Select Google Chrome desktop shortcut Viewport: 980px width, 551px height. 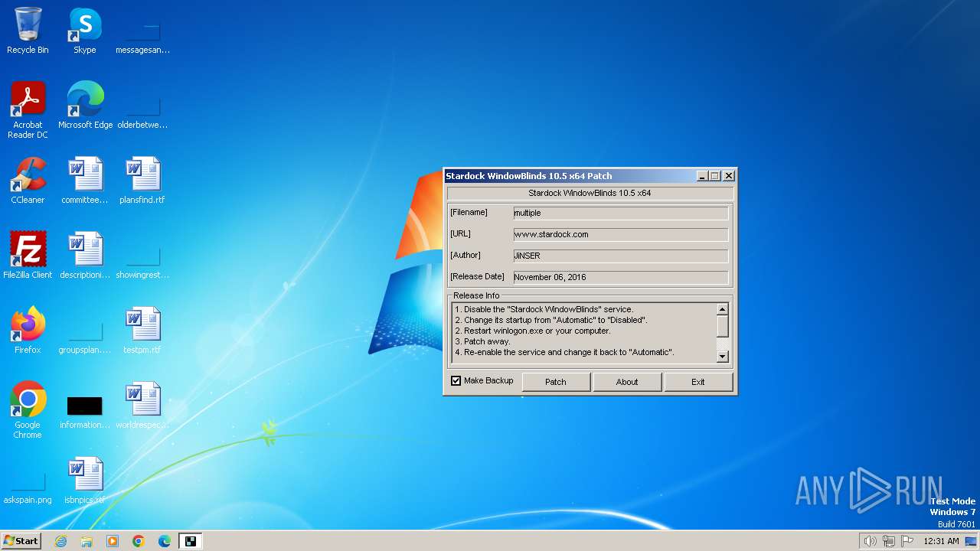(x=28, y=410)
